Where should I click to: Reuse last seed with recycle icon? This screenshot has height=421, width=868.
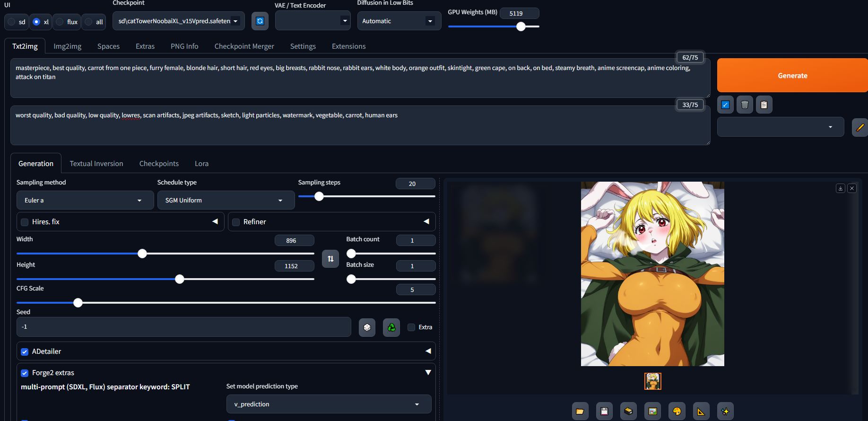pyautogui.click(x=391, y=327)
